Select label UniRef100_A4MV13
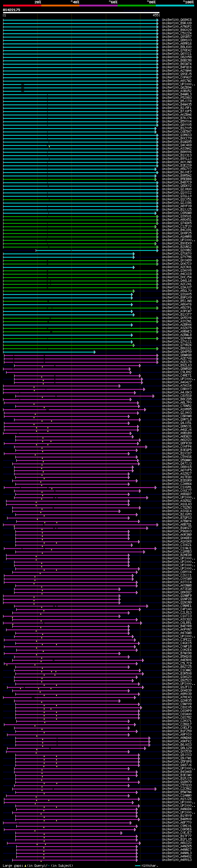This screenshot has height=868, width=197. pyautogui.click(x=177, y=860)
